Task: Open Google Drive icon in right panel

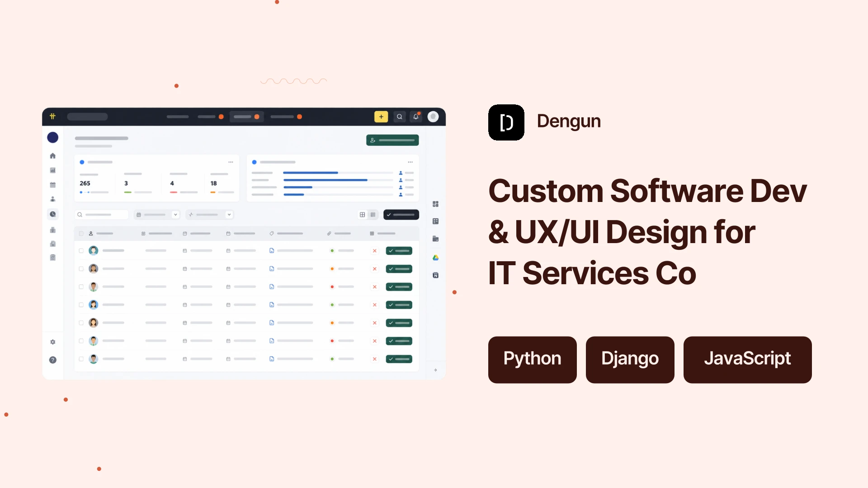Action: click(x=436, y=258)
